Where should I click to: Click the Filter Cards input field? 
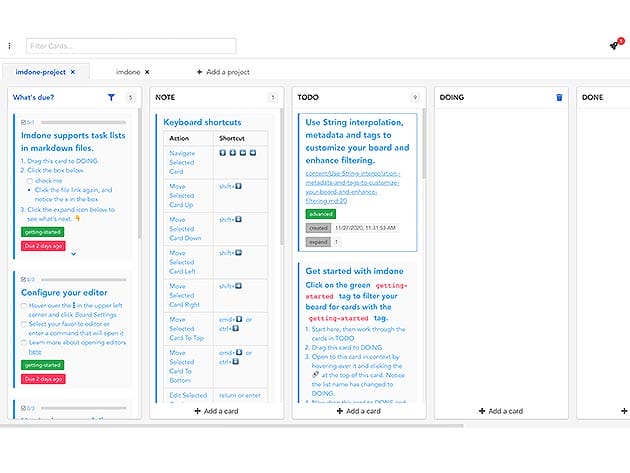pyautogui.click(x=131, y=46)
